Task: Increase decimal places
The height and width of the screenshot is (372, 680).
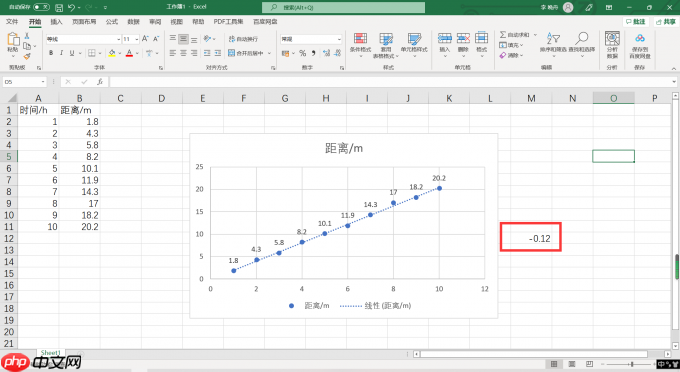Action: click(327, 53)
